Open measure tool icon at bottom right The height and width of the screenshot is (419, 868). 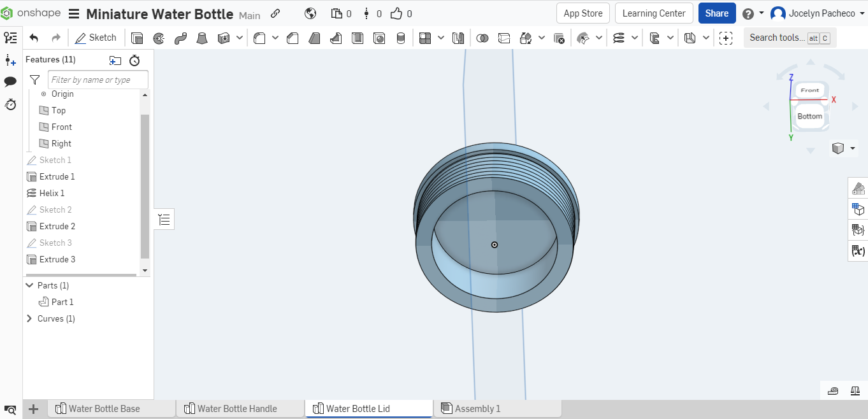[x=833, y=390]
